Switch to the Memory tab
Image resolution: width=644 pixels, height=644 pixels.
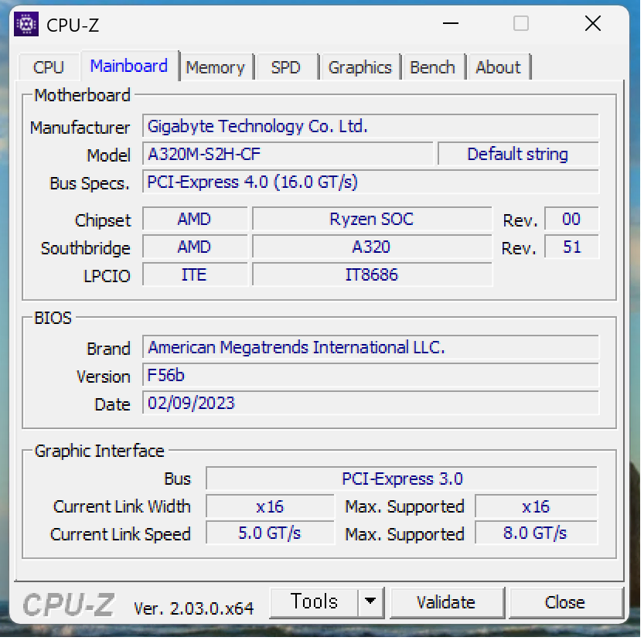[x=216, y=67]
